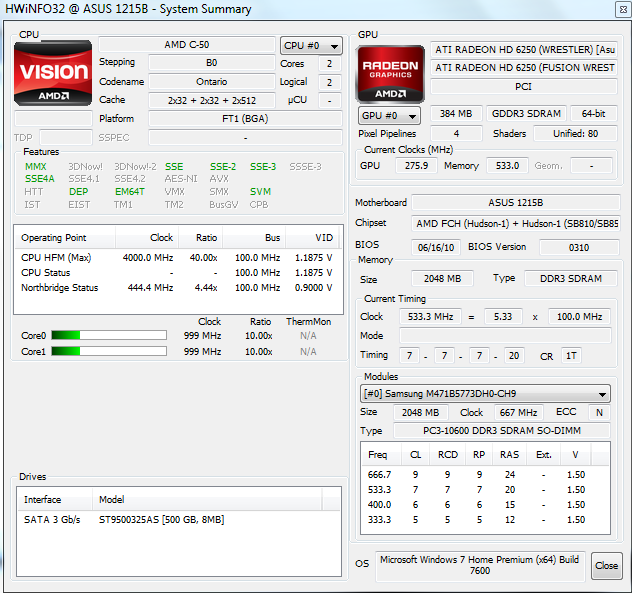This screenshot has width=632, height=593.
Task: Click the BIOS date 06/16/10 field
Action: tap(436, 248)
